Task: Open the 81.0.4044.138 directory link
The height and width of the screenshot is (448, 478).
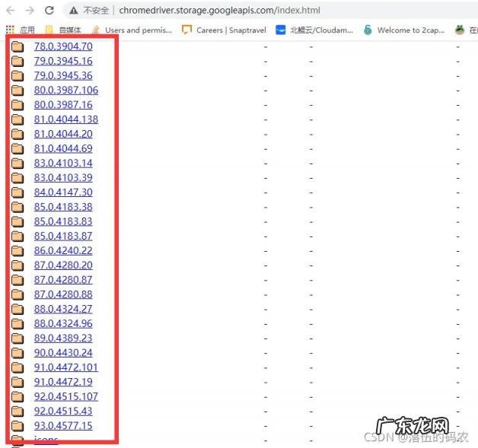Action: [x=65, y=119]
